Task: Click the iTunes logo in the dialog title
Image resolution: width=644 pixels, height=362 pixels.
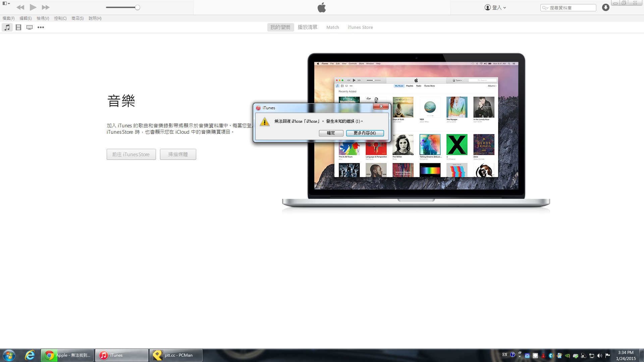Action: click(258, 108)
